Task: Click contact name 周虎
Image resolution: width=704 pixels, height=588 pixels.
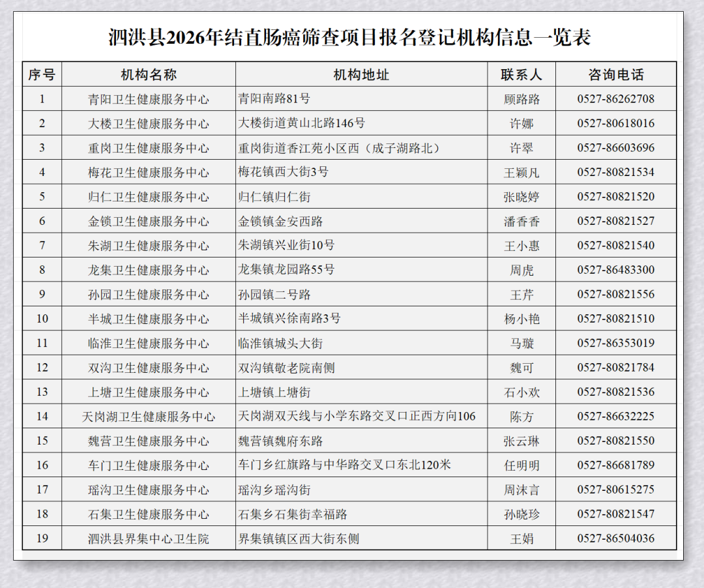Action: click(521, 270)
